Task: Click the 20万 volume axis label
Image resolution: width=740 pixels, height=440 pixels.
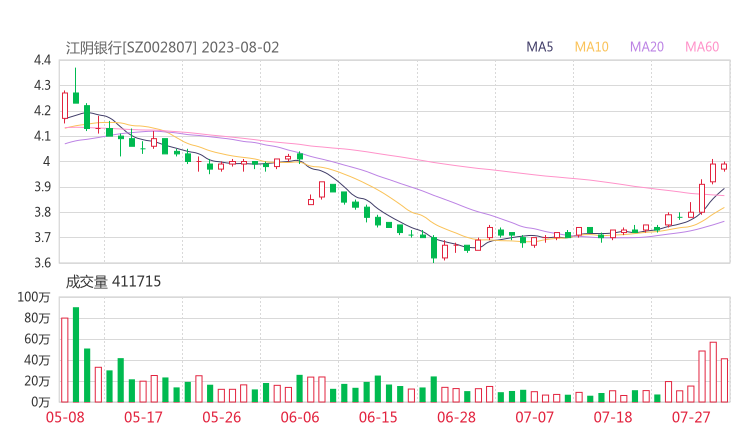Action: tap(37, 381)
